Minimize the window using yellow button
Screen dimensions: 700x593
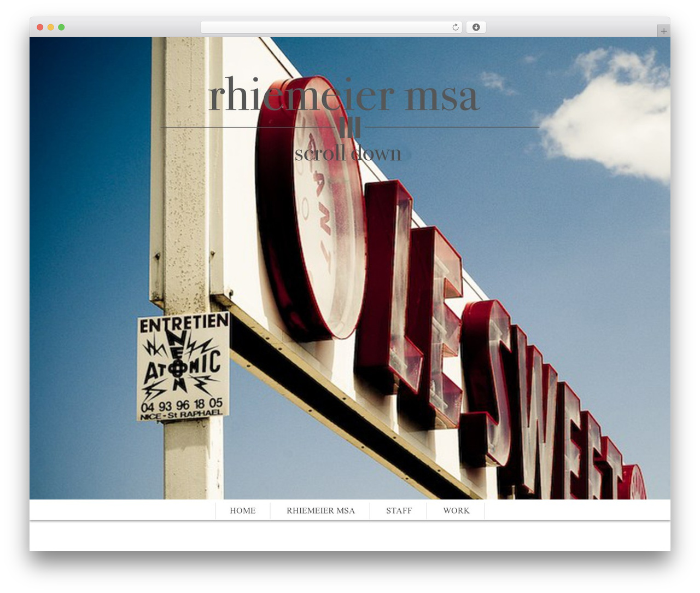51,27
